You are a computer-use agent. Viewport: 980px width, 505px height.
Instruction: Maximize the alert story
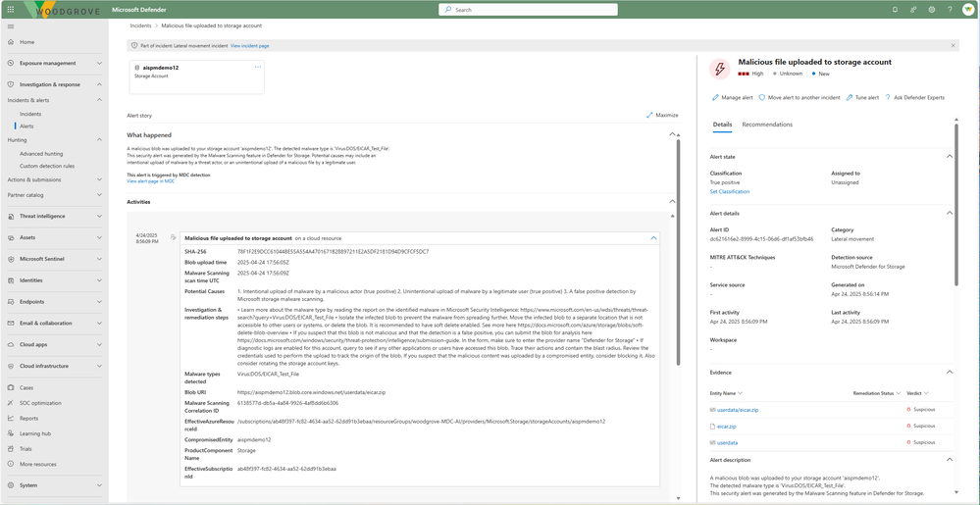(x=662, y=115)
